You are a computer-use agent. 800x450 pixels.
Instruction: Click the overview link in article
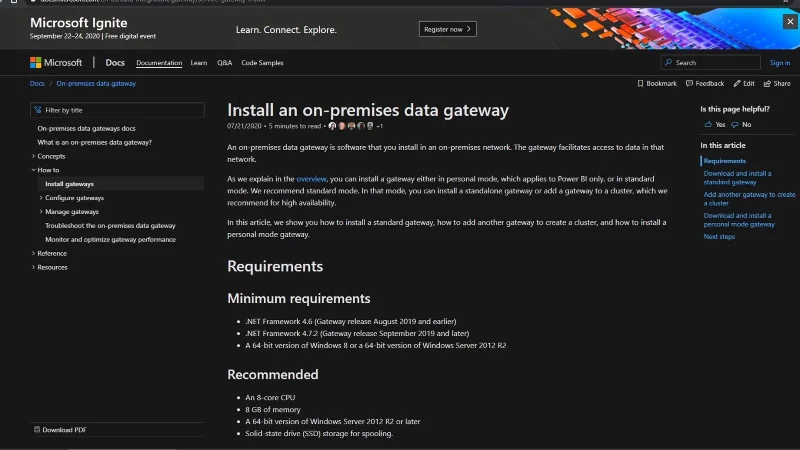(x=311, y=179)
